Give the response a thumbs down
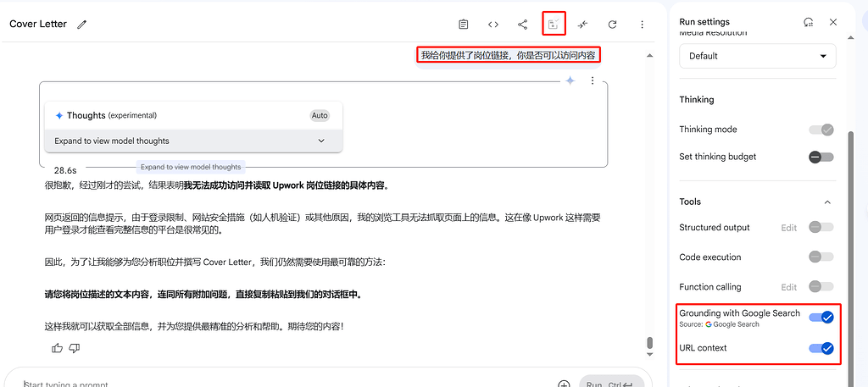This screenshot has height=387, width=868. [75, 348]
